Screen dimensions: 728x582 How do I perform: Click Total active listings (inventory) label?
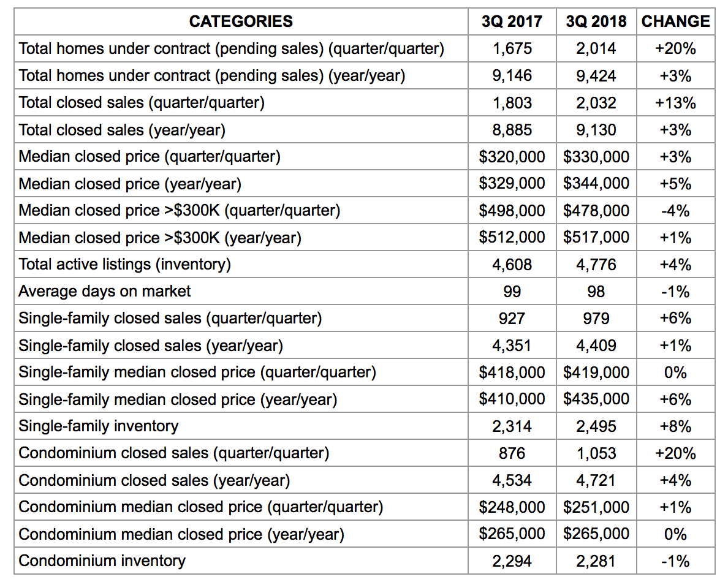(124, 264)
